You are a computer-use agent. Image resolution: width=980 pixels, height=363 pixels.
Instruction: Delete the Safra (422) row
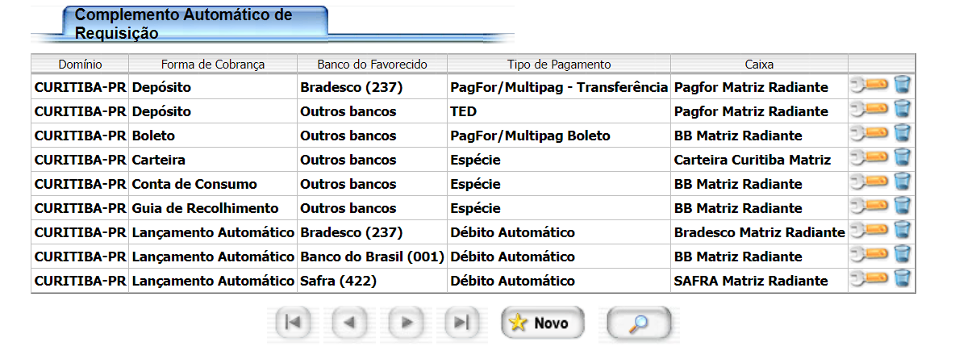(903, 280)
